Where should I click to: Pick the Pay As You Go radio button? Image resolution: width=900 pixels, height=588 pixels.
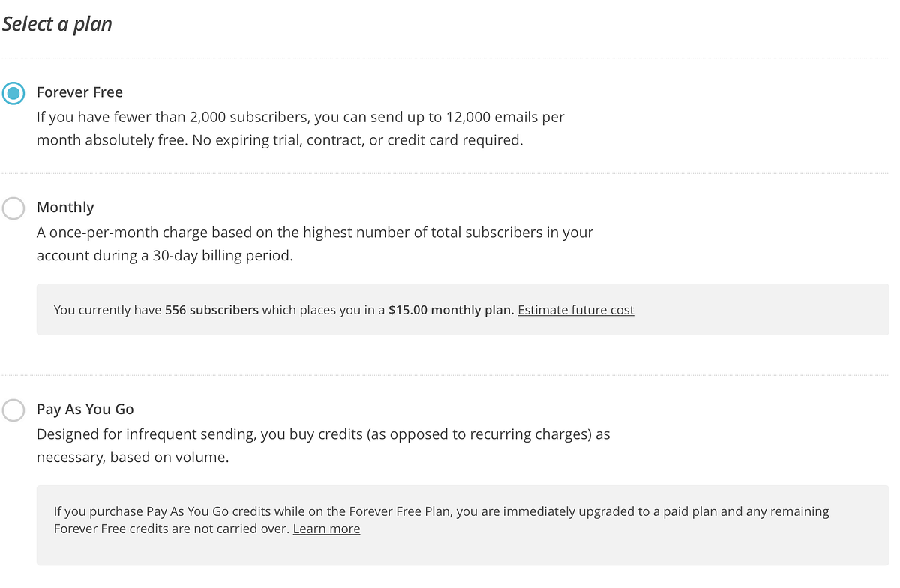13,409
